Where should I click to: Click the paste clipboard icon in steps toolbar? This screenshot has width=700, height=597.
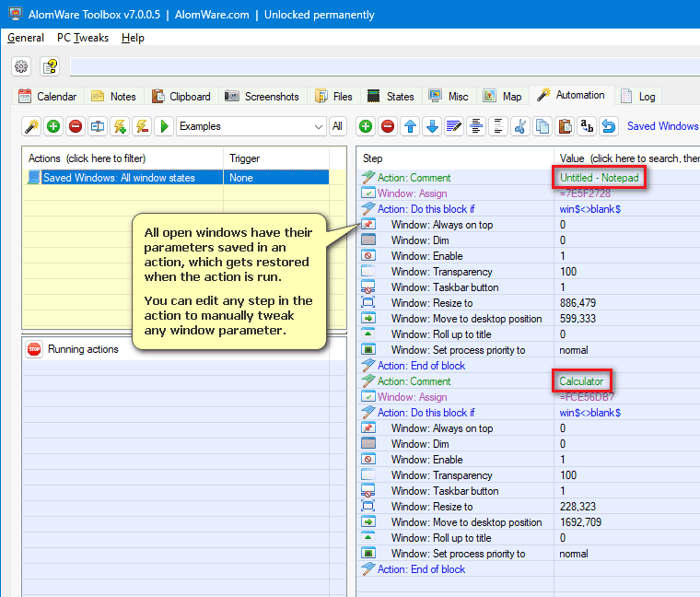coord(564,126)
